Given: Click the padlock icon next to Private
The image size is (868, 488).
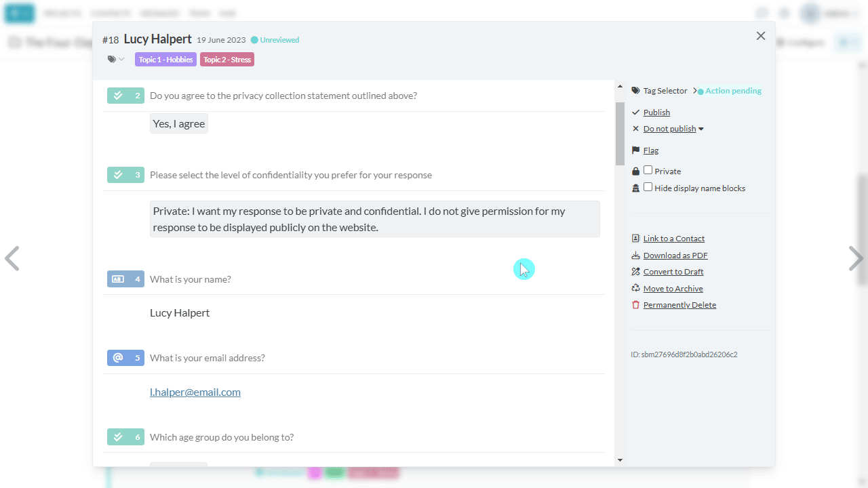Looking at the screenshot, I should [635, 171].
